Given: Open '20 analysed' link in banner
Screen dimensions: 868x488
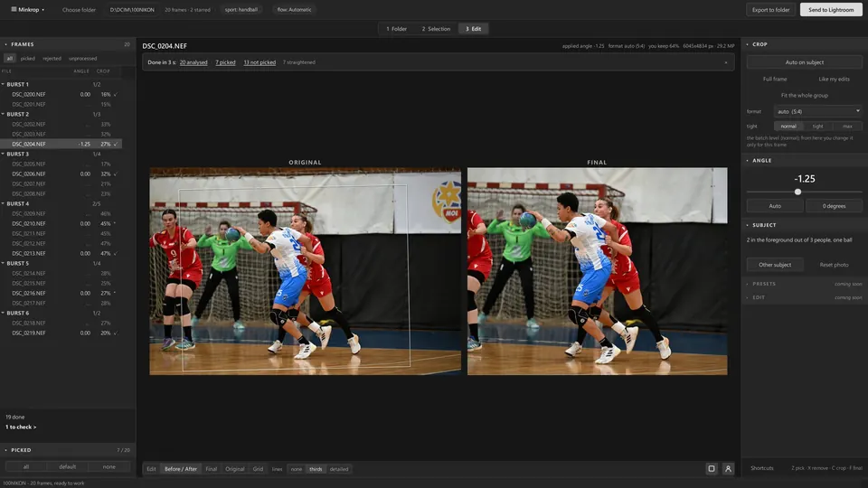Looking at the screenshot, I should click(x=193, y=62).
